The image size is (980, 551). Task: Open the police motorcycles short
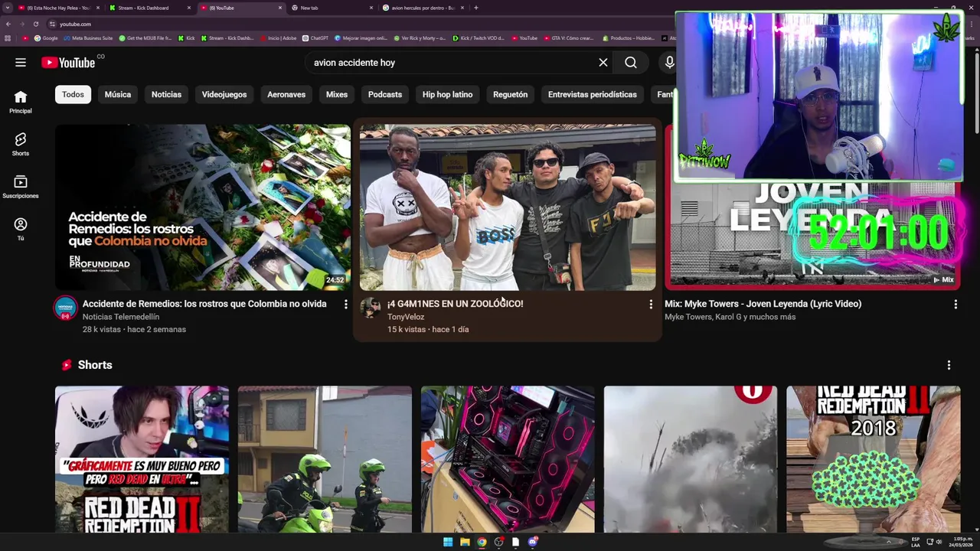click(325, 459)
